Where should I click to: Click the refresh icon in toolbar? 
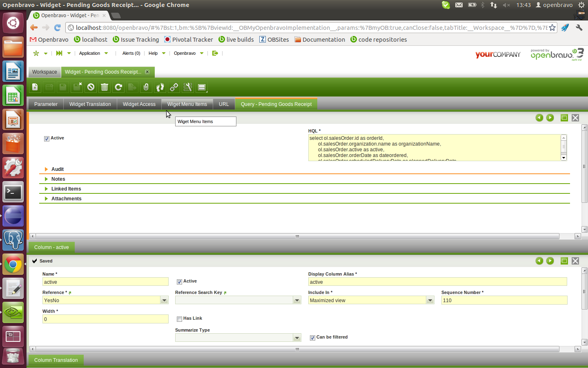click(x=118, y=87)
